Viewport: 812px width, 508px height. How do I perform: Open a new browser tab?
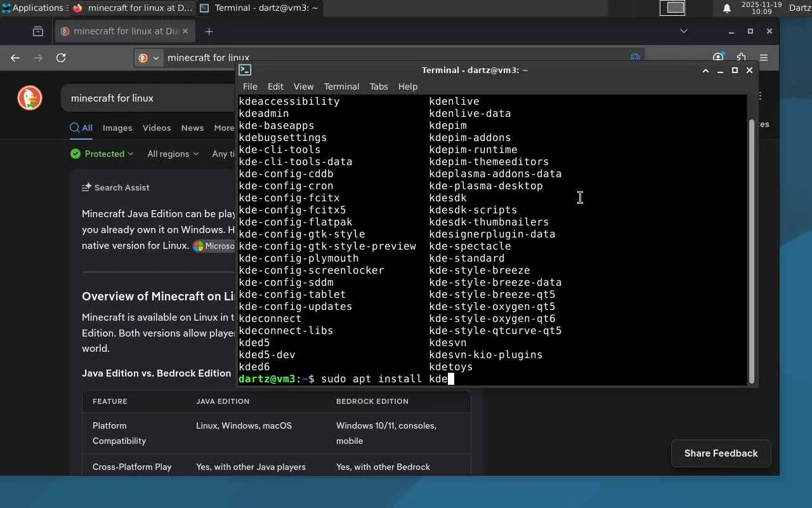pos(209,31)
